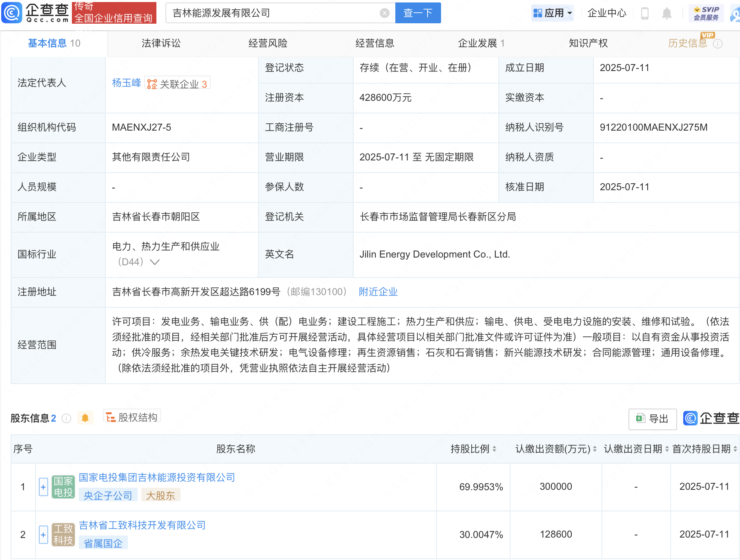Open 吉林省工致科技开发有限公司 link

click(x=142, y=525)
